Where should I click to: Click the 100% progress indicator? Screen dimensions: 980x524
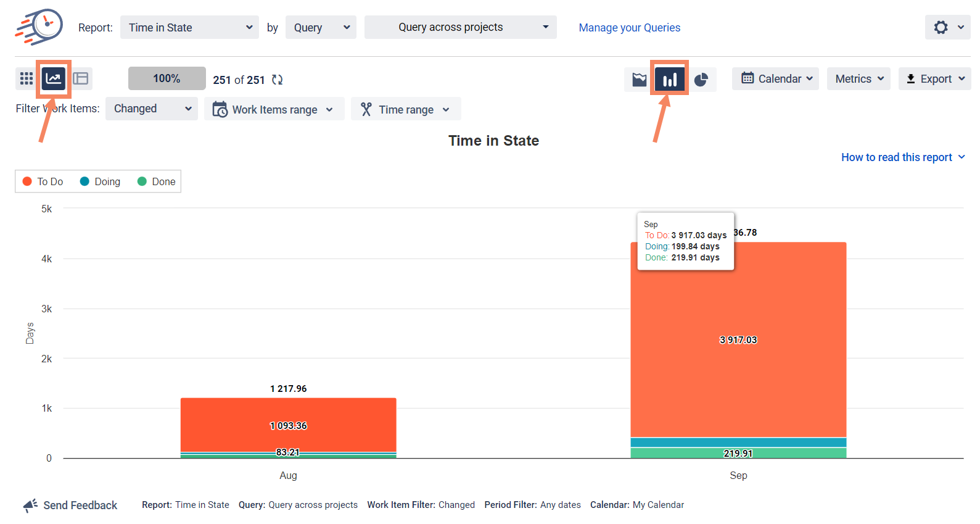167,78
